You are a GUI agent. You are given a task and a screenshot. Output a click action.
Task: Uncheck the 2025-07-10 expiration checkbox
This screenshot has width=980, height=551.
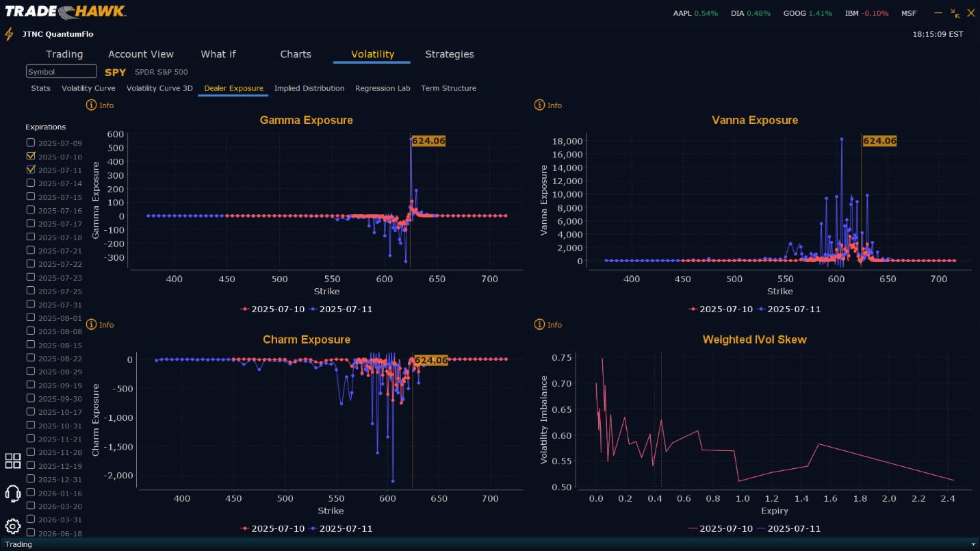pyautogui.click(x=31, y=156)
